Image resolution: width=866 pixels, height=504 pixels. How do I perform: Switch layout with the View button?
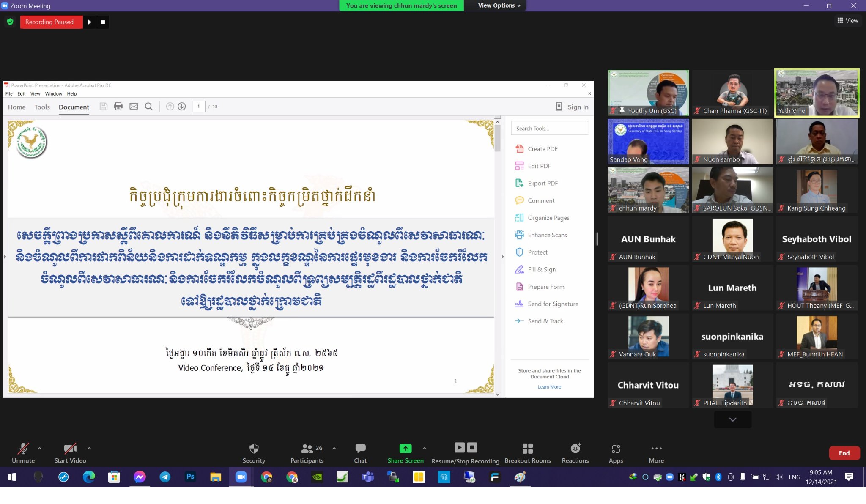(847, 20)
